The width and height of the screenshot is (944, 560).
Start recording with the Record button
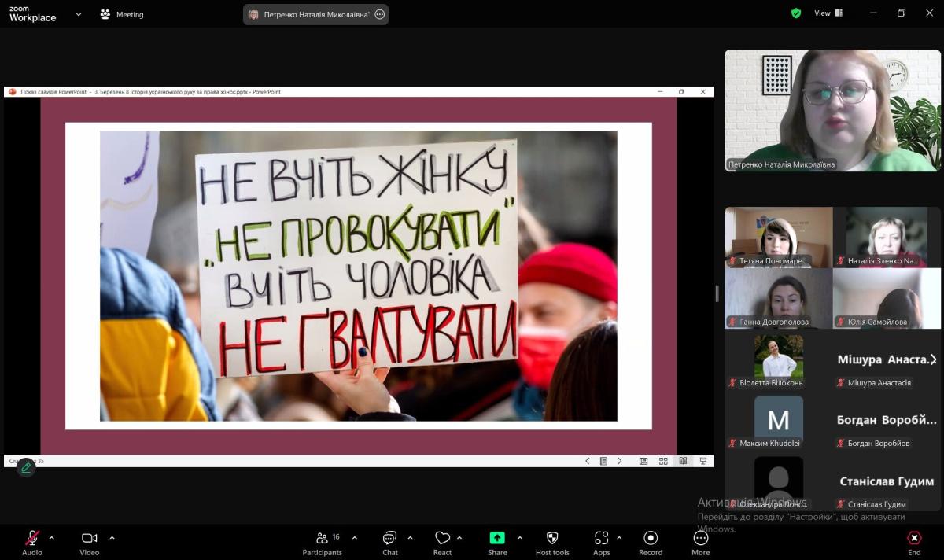coord(651,539)
